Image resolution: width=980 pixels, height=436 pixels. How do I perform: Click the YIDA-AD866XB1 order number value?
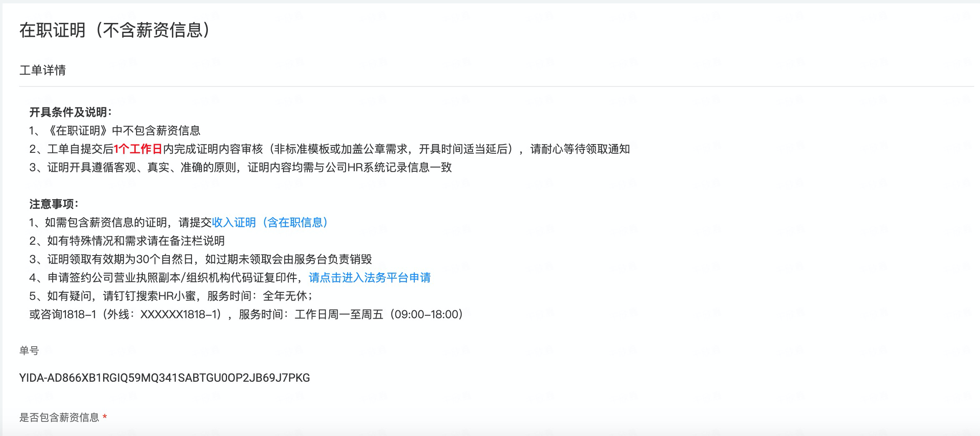point(164,378)
